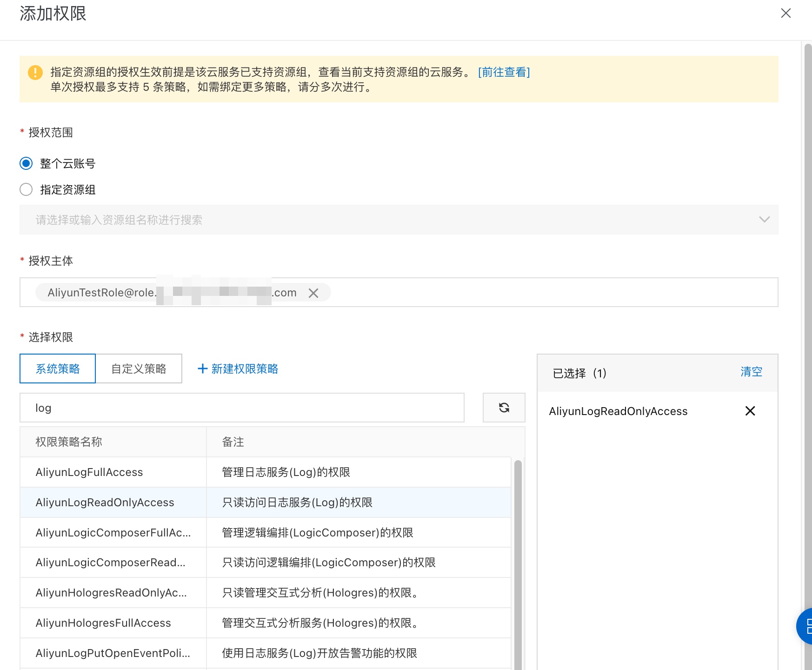812x670 pixels.
Task: Select the AliyunLogFullAccess policy row
Action: [x=265, y=472]
